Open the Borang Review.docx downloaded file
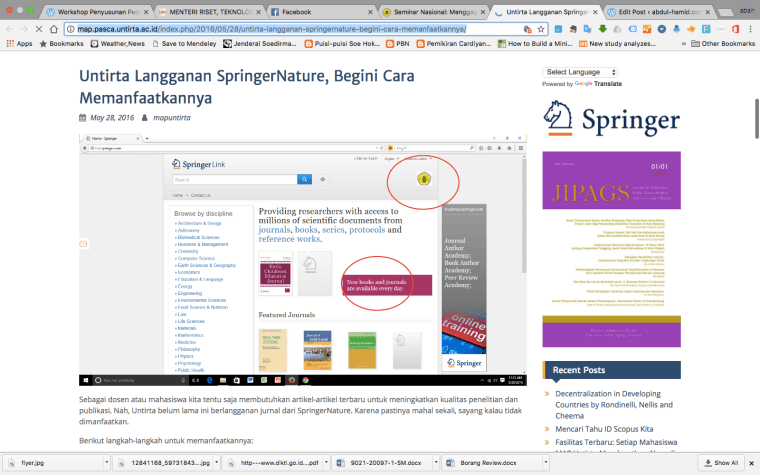The height and width of the screenshot is (475, 760). tap(491, 463)
